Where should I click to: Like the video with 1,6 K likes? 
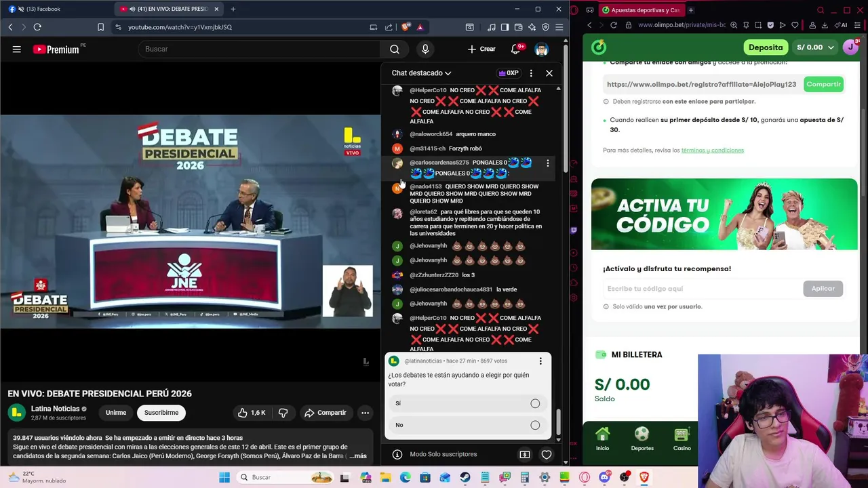[x=251, y=413]
